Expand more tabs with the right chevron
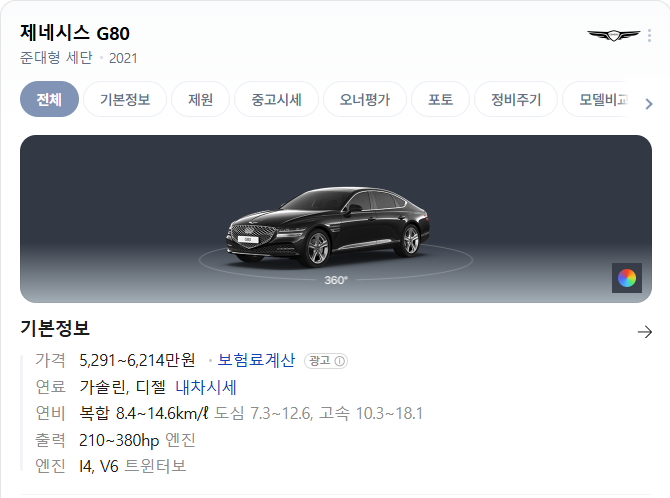Viewport: 670px width, 498px height. 649,104
